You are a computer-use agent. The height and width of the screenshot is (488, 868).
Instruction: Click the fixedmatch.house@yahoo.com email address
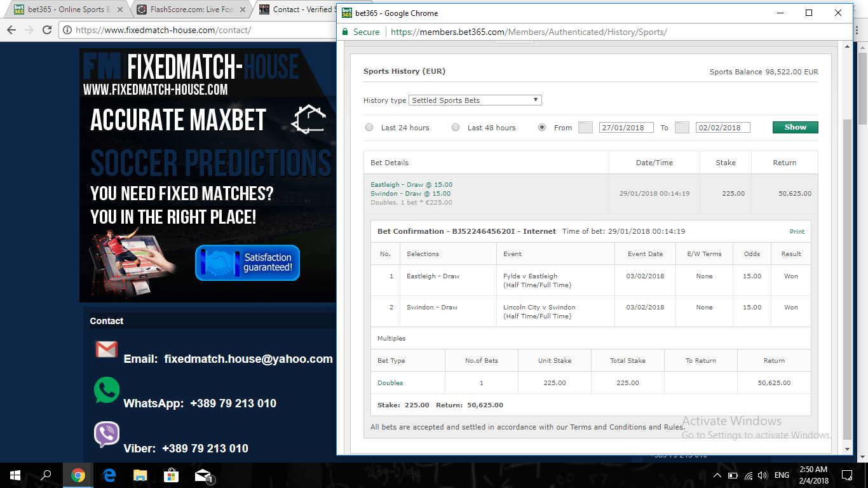tap(248, 359)
